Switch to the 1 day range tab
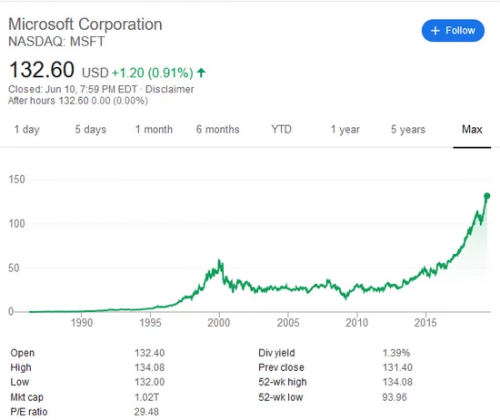 tap(27, 129)
